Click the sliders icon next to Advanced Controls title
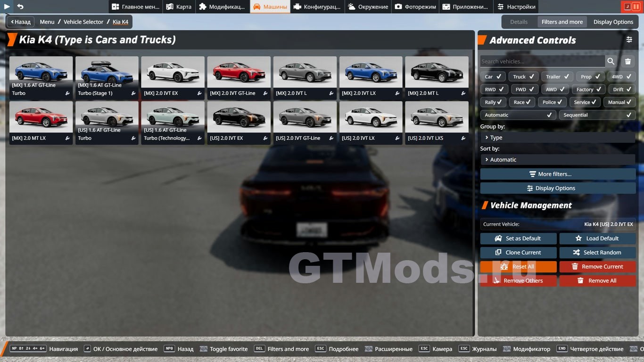 coord(629,40)
